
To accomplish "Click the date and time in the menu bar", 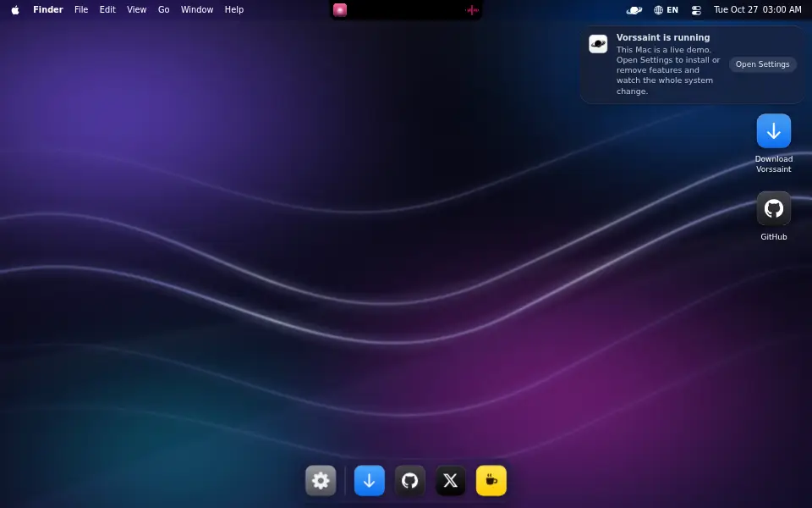I will point(758,10).
